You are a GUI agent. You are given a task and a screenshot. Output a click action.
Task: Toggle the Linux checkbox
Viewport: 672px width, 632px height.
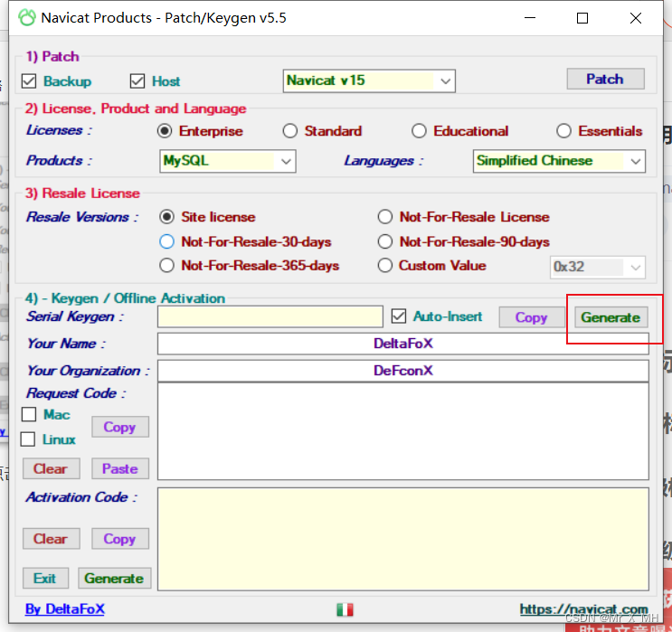[x=28, y=439]
